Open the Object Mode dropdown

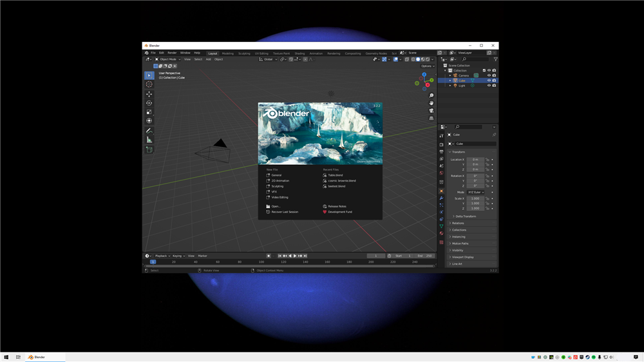[169, 59]
